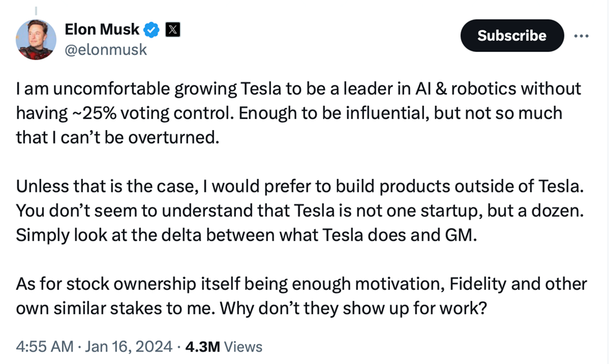Click the blue verified checkmark badge
The image size is (609, 364).
(x=152, y=29)
